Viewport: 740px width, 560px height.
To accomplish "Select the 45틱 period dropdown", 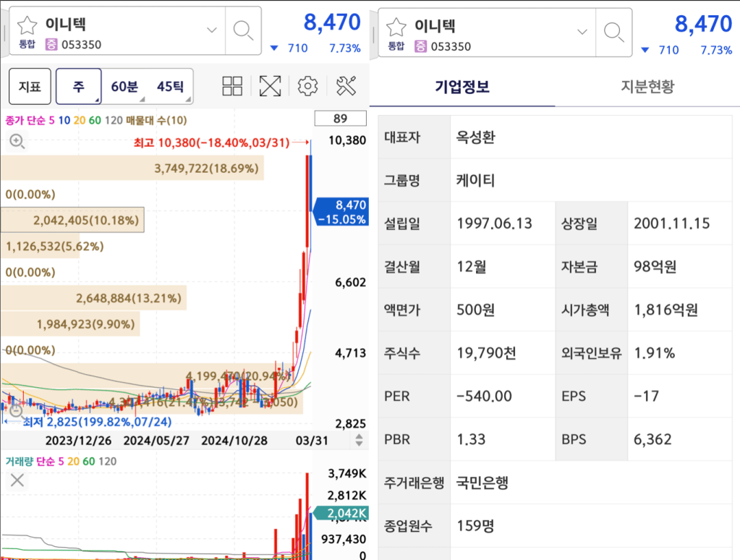I will tap(171, 86).
